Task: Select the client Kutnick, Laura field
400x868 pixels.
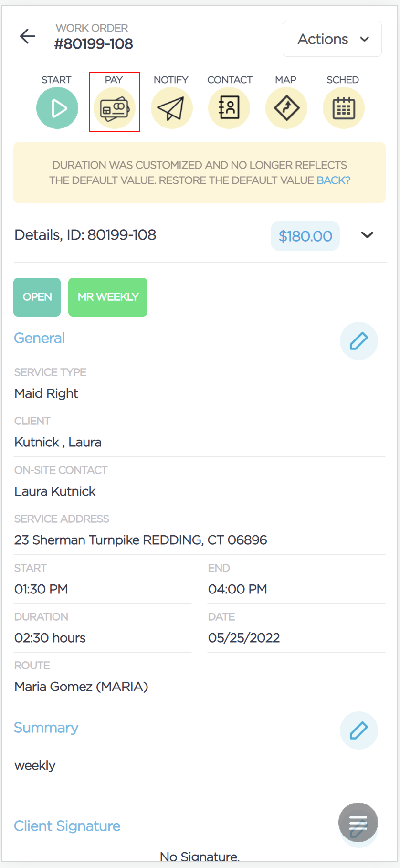Action: coord(200,433)
